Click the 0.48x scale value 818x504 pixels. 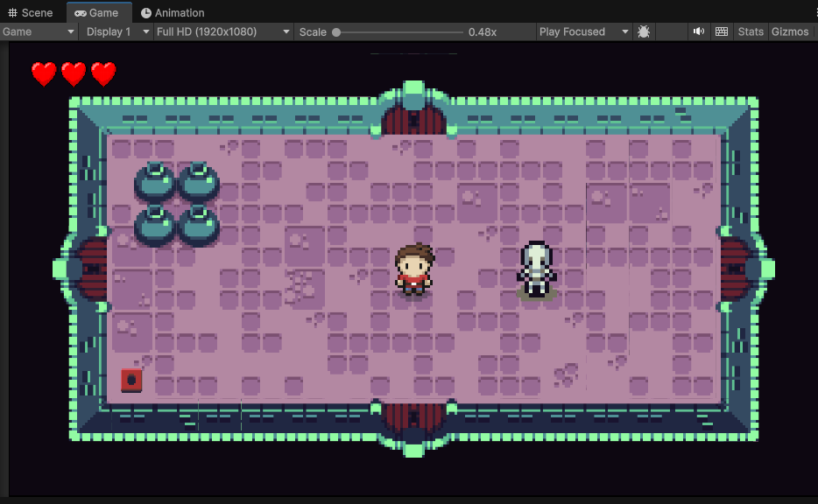coord(483,32)
